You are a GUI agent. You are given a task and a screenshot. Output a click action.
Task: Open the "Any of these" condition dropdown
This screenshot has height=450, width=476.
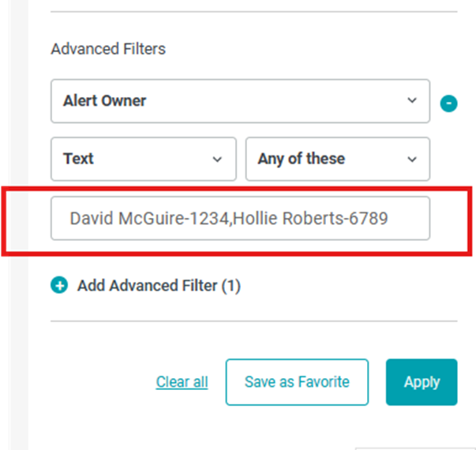(x=337, y=159)
